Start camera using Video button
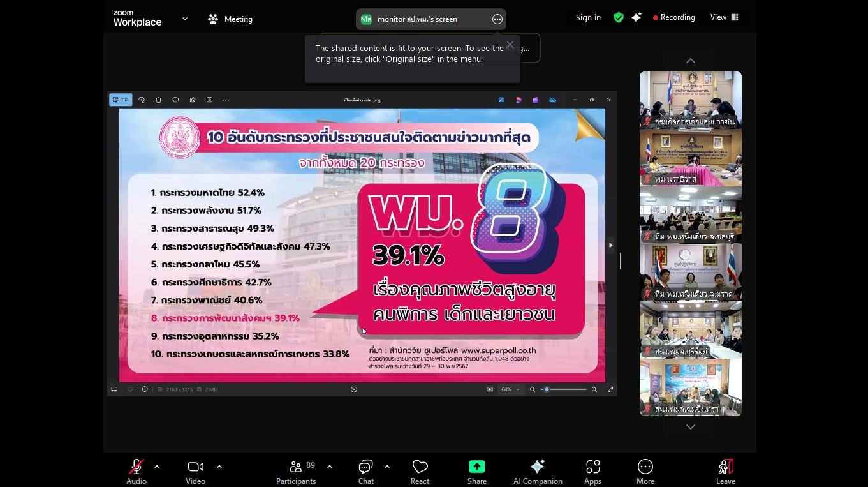The width and height of the screenshot is (868, 487). 195,471
